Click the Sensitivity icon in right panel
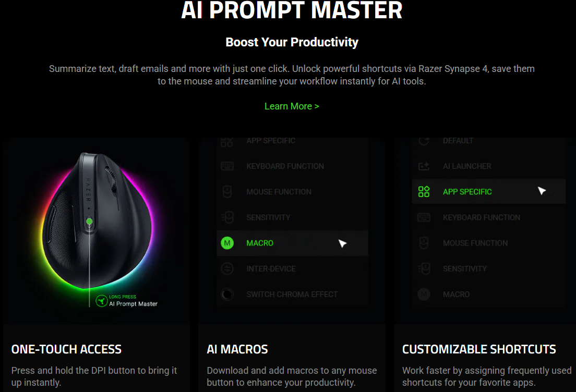The height and width of the screenshot is (392, 576). point(424,268)
